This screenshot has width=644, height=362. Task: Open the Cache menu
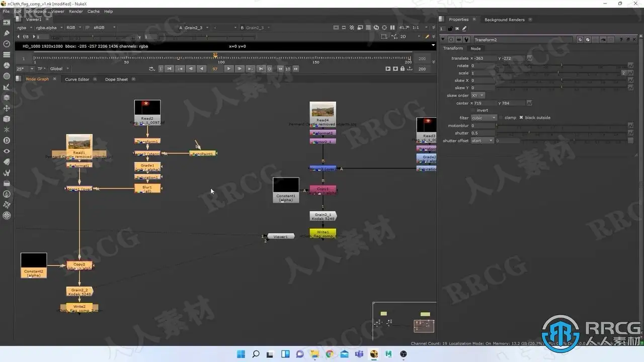coord(94,11)
